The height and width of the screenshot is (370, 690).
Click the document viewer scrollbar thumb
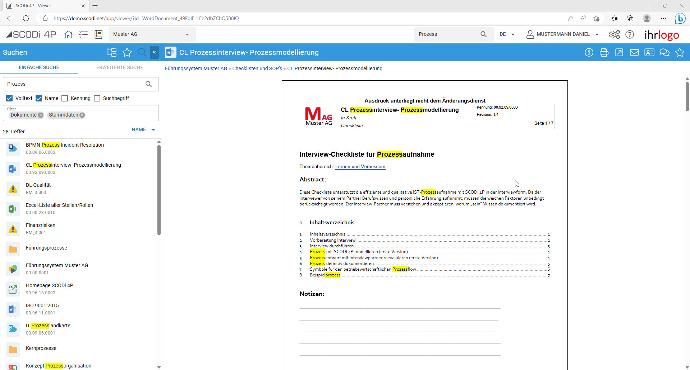point(687,95)
